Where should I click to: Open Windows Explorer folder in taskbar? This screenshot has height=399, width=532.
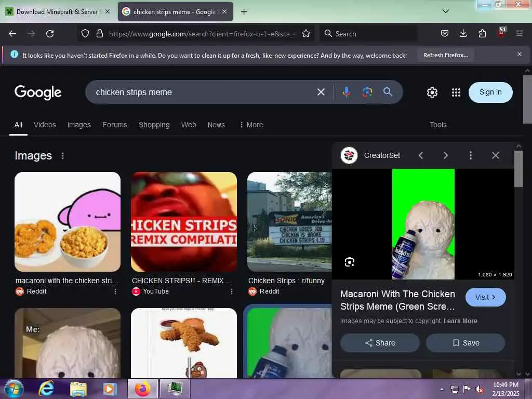78,389
